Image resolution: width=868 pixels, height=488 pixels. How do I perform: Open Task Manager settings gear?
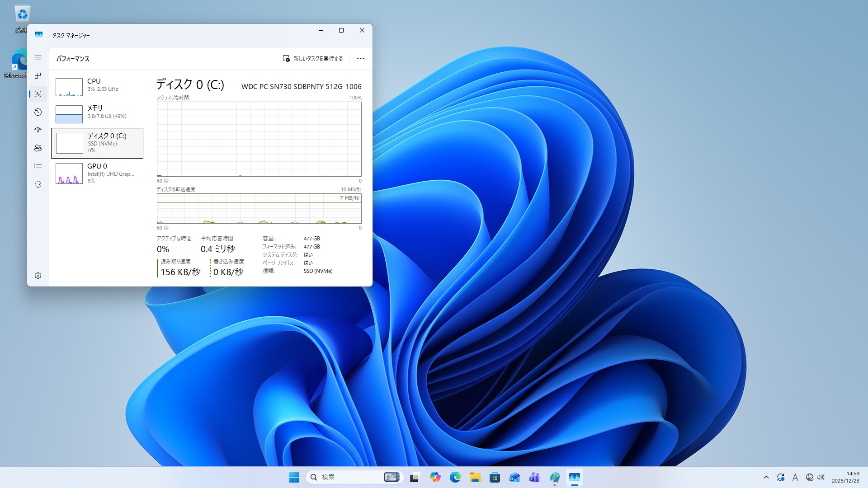[x=38, y=276]
